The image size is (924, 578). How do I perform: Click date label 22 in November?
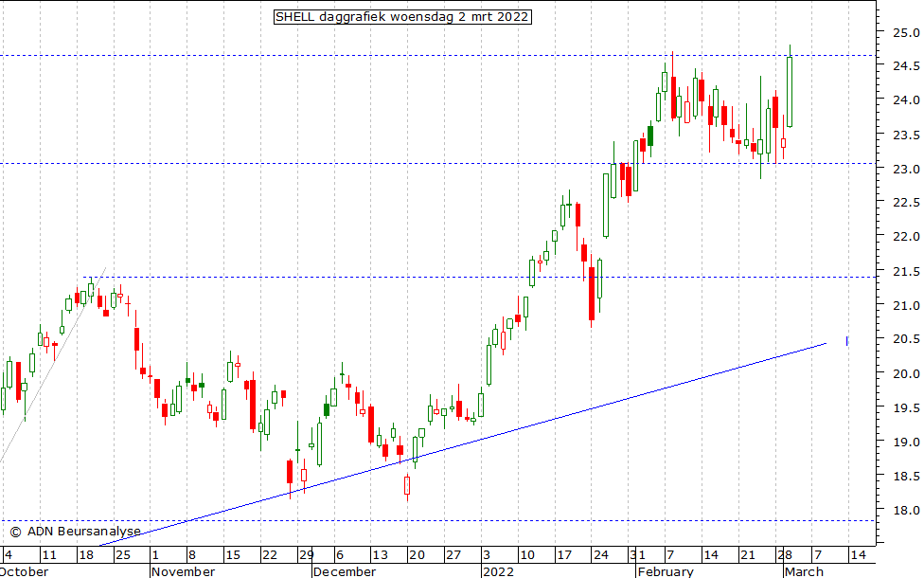[x=270, y=555]
